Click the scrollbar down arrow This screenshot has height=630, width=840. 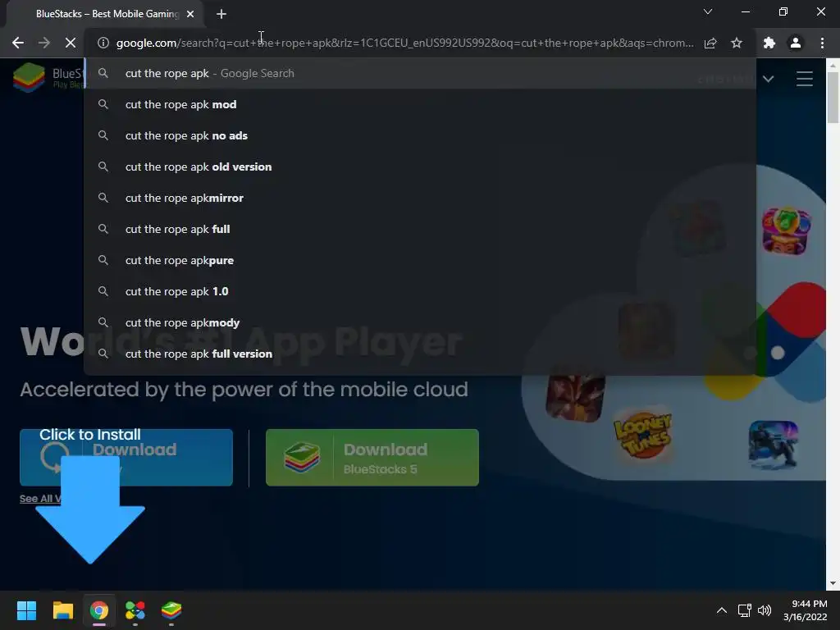pos(833,583)
